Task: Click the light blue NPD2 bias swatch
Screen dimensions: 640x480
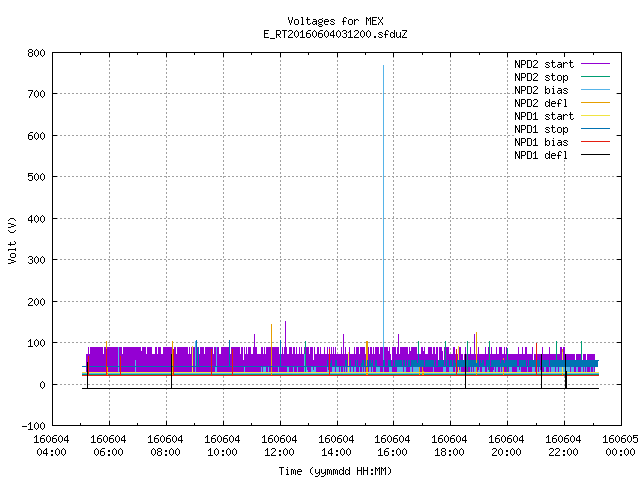Action: pyautogui.click(x=595, y=90)
